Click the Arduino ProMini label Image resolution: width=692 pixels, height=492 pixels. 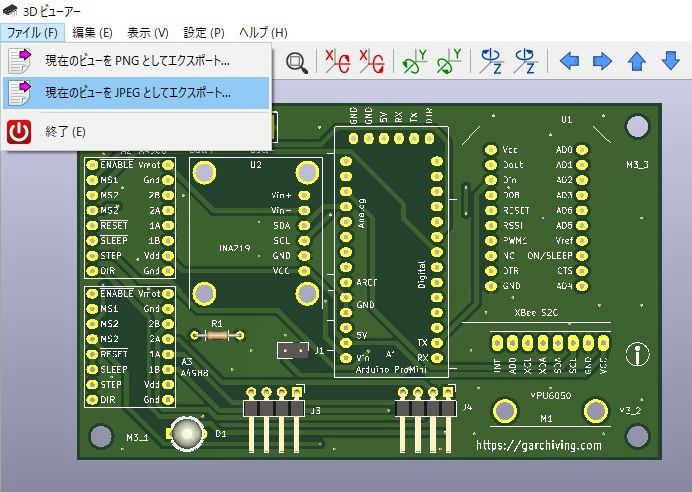pos(391,370)
